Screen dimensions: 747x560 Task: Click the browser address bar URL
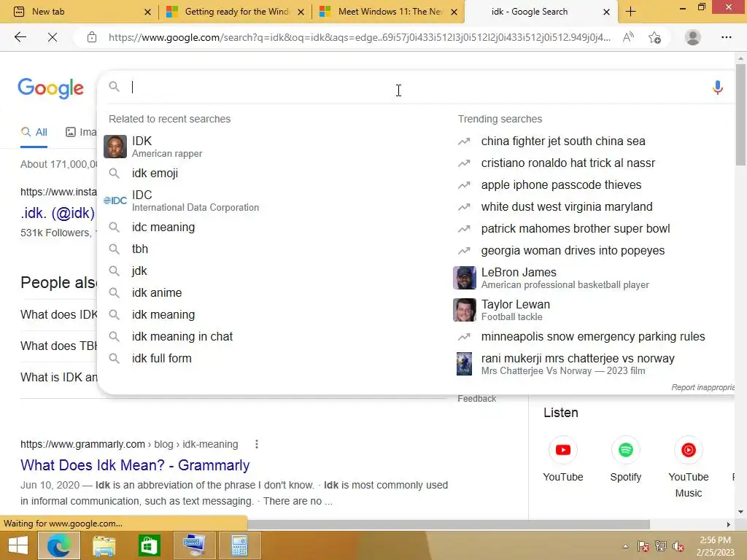pos(359,37)
